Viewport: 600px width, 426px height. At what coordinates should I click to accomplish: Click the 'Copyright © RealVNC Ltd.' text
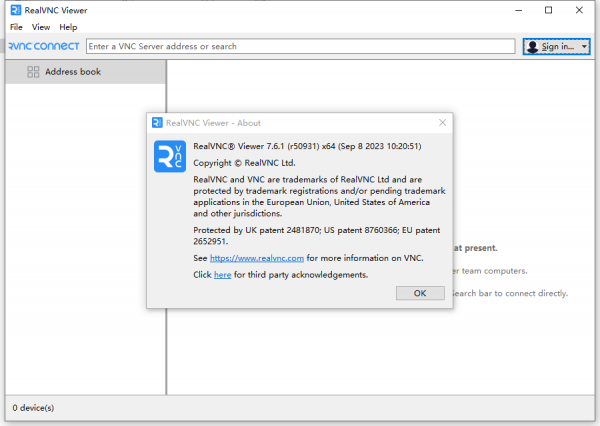point(244,163)
